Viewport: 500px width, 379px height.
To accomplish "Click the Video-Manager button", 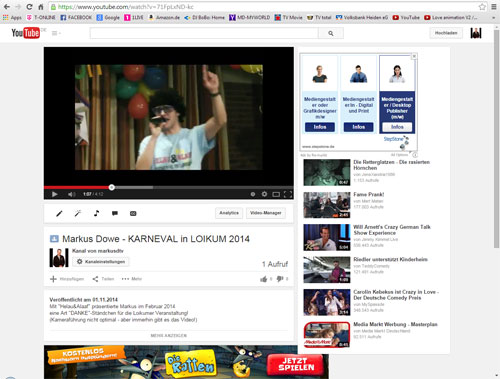I will click(x=266, y=213).
